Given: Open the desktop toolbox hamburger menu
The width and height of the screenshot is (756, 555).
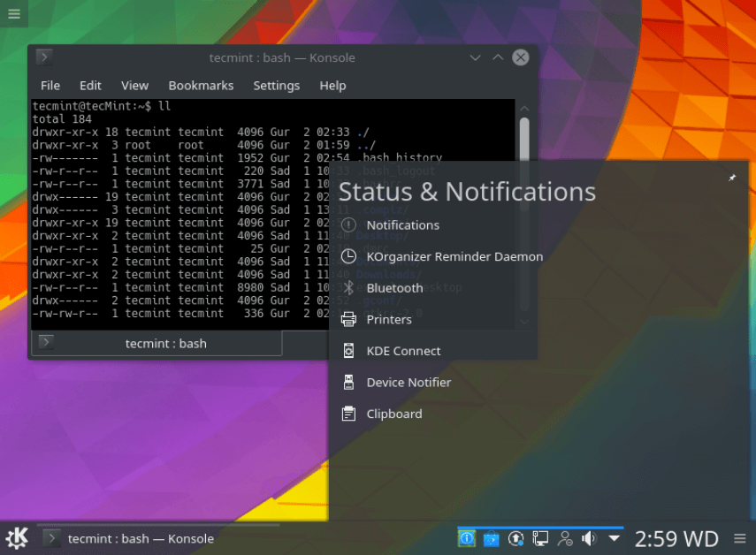Looking at the screenshot, I should coord(14,13).
